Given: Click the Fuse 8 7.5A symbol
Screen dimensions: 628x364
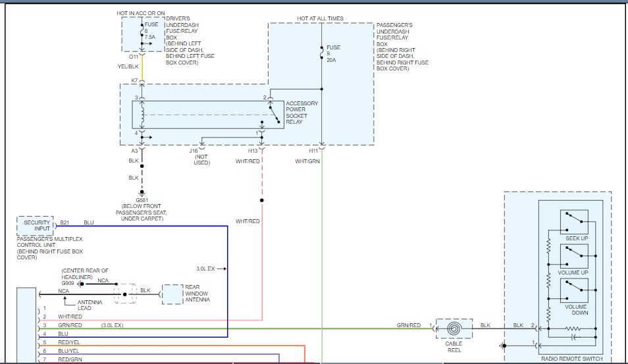Looking at the screenshot, I should pos(141,33).
